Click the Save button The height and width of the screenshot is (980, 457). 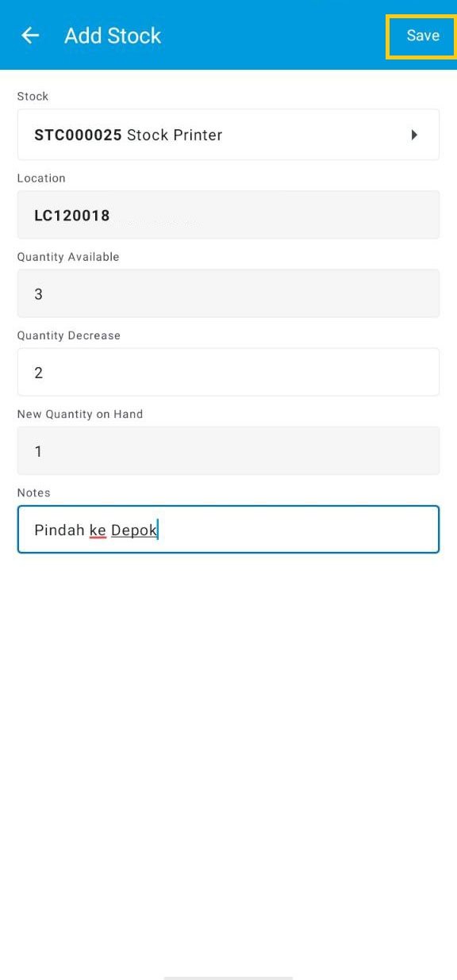(x=422, y=35)
